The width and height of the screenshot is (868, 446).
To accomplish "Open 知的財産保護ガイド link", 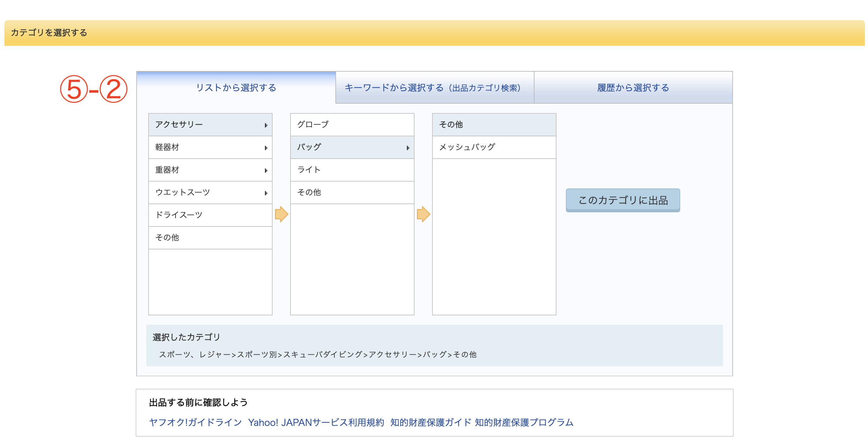I will (x=431, y=422).
